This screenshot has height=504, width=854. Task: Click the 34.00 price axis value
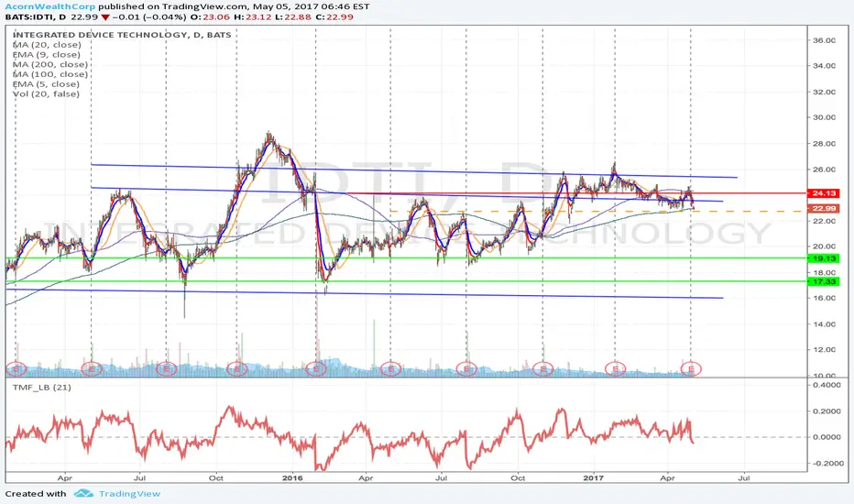point(824,66)
